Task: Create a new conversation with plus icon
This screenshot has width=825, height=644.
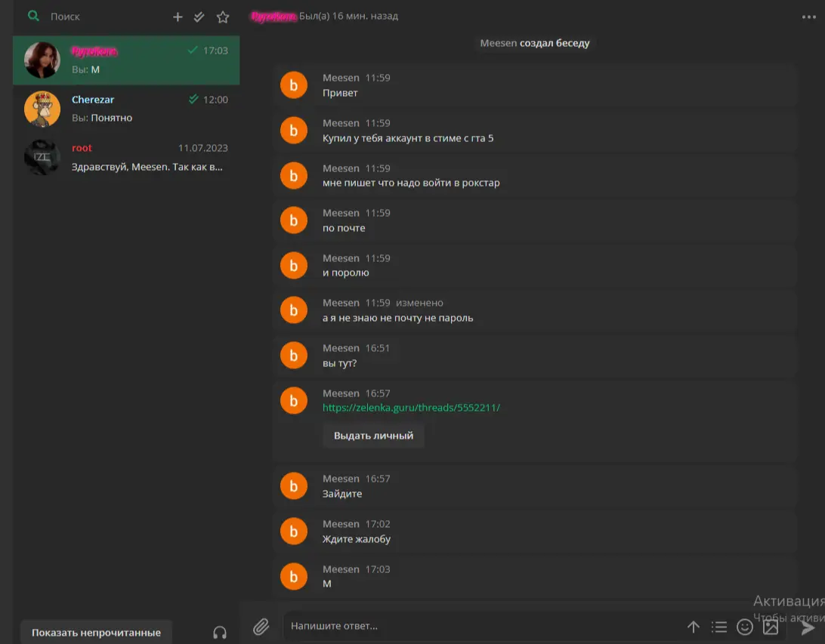Action: tap(178, 17)
